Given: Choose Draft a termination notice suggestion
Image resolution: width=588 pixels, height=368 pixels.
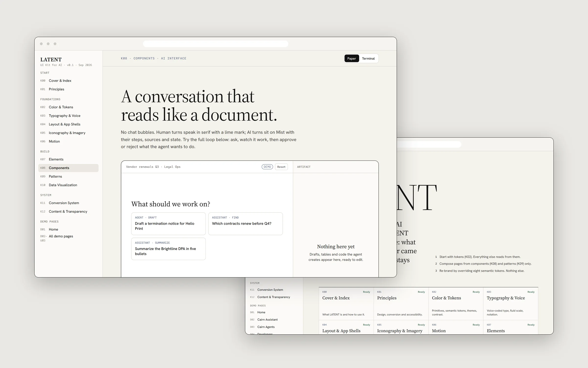Looking at the screenshot, I should point(168,224).
